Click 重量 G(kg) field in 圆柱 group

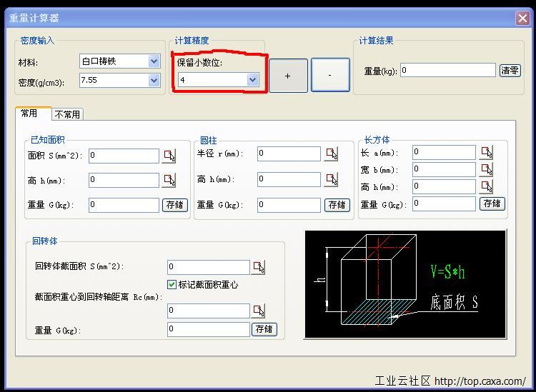click(x=289, y=205)
